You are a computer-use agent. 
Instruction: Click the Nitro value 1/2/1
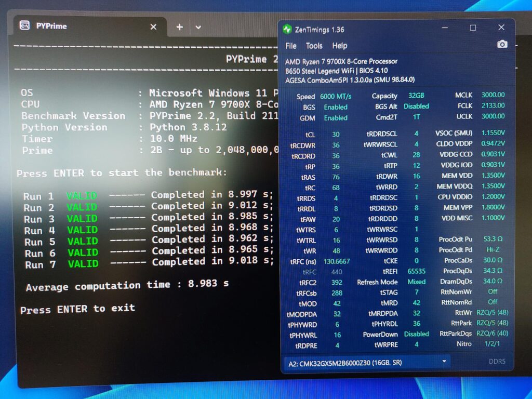[492, 343]
